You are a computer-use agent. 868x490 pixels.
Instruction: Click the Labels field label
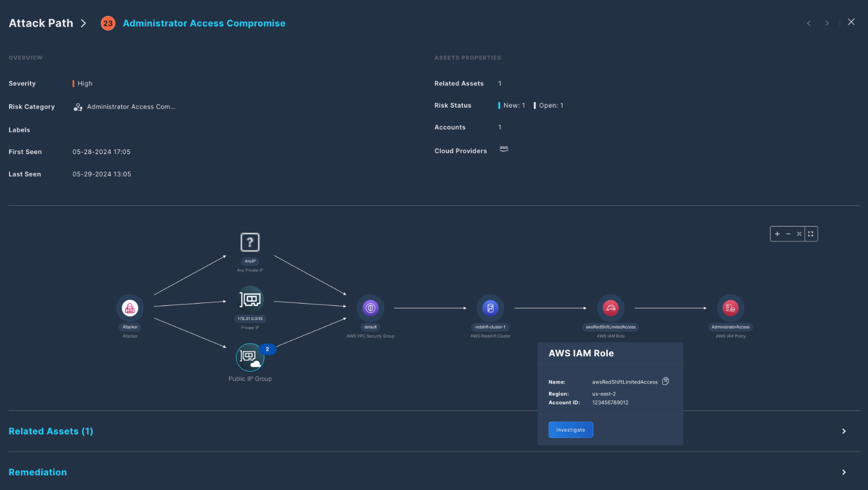19,130
